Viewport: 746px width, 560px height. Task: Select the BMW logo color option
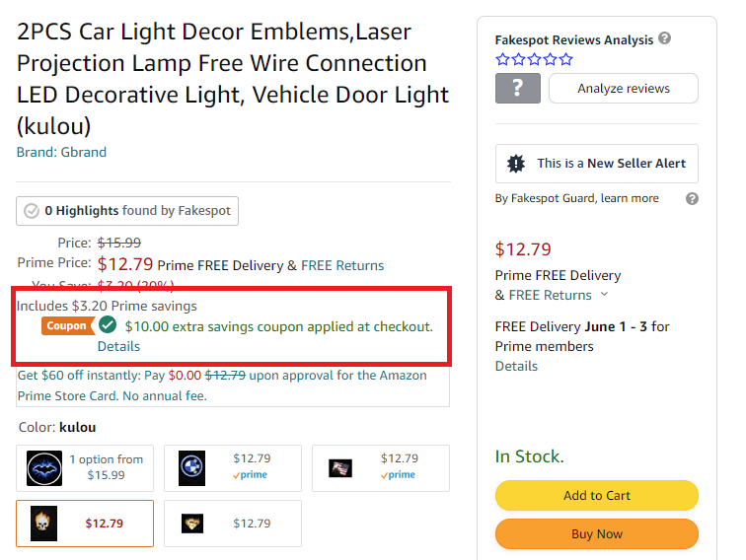pyautogui.click(x=233, y=468)
